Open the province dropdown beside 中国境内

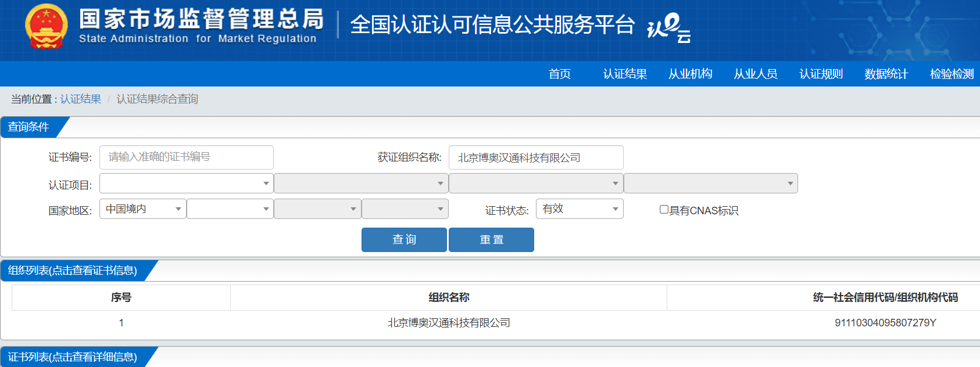[230, 209]
